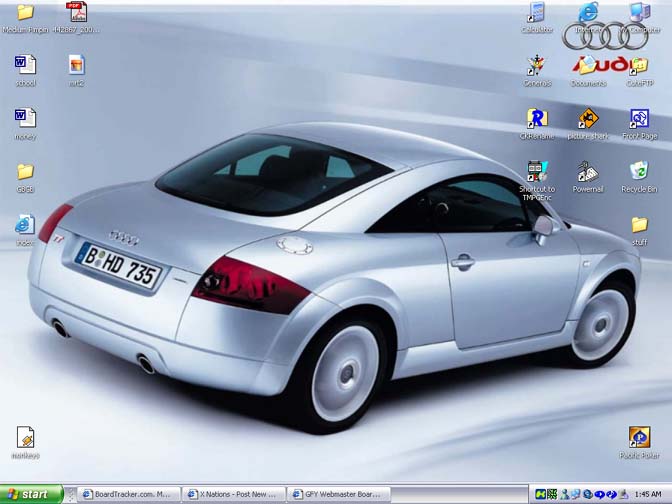Viewport: 672px width, 504px height.
Task: Open the Front Page shortcut
Action: (x=639, y=119)
